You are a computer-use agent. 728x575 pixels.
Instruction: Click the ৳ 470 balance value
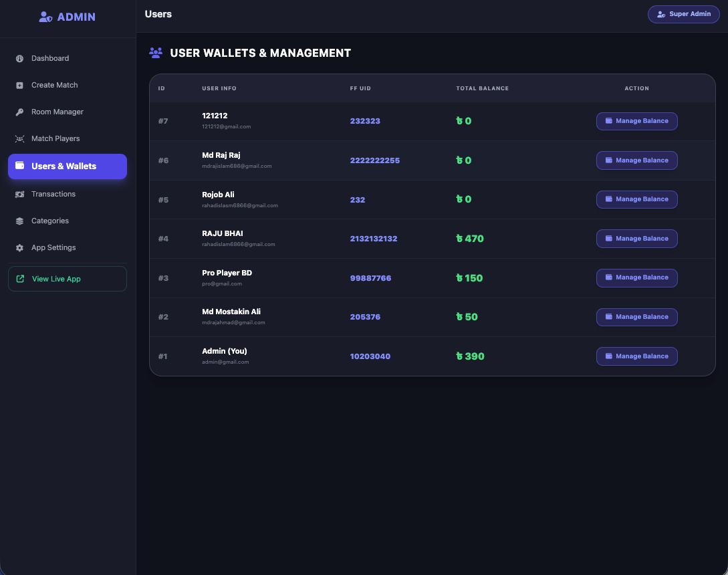469,239
